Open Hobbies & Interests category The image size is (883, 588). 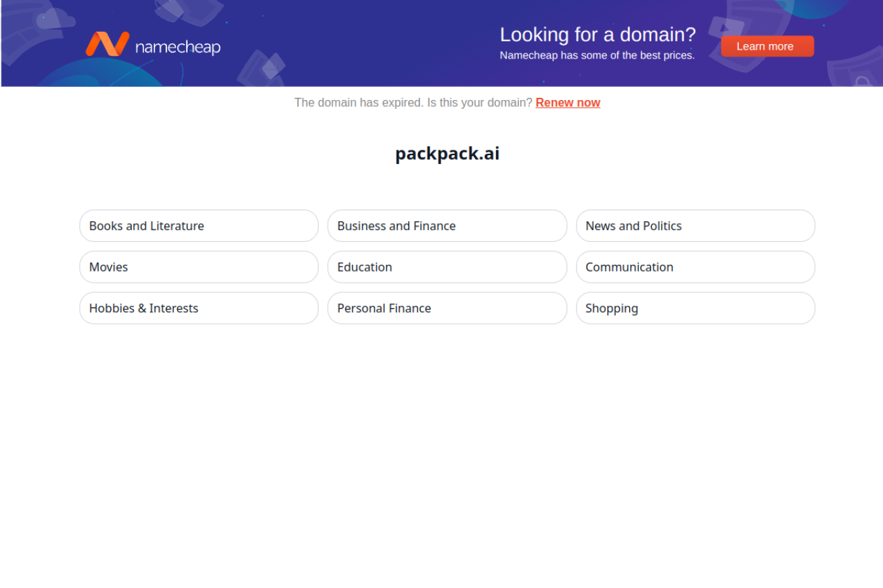199,308
